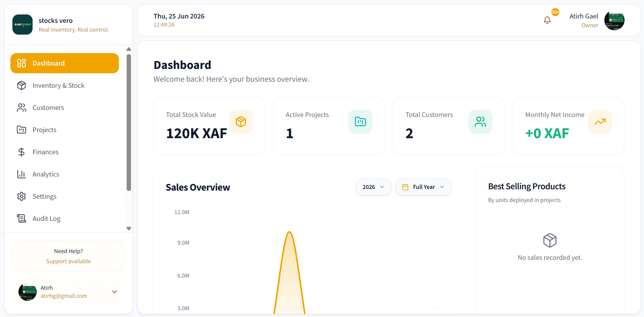This screenshot has width=644, height=317.
Task: Click the Monthly Net Income trend icon
Action: (x=600, y=122)
